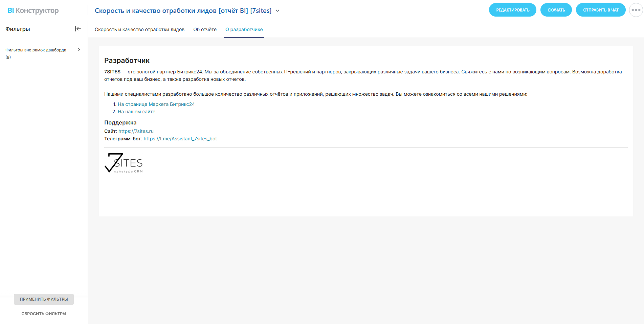This screenshot has height=325, width=644.
Task: Click ОТПРАВИТЬ В ЧАТ button
Action: pos(601,10)
